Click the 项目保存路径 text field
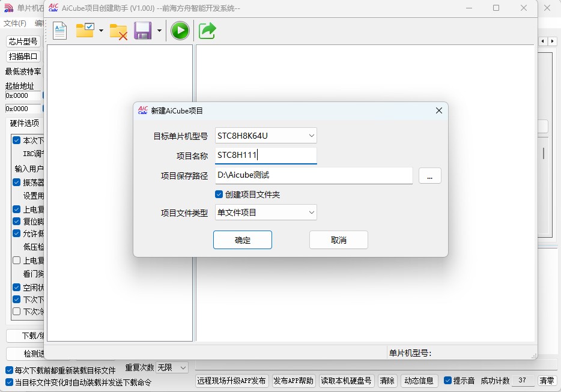The image size is (561, 392). tap(314, 175)
